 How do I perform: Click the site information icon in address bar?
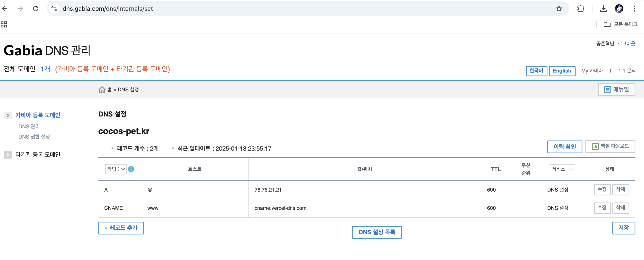pos(54,9)
